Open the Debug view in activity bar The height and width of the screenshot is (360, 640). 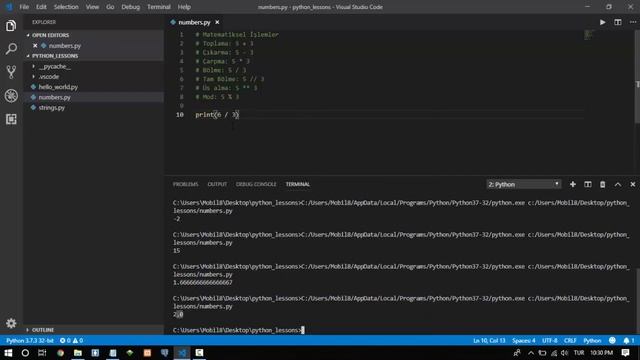[x=11, y=96]
